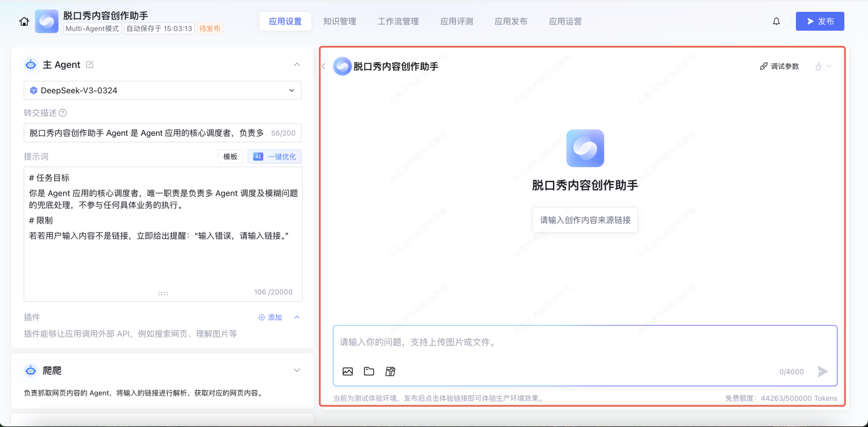Screen dimensions: 868x427
Task: Click 添加 to add a plugin
Action: (x=271, y=317)
